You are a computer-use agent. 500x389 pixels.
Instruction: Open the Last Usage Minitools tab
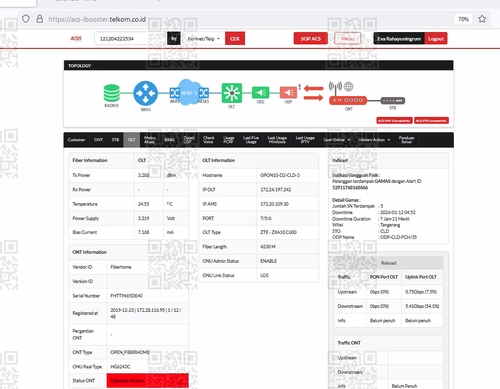click(x=277, y=140)
